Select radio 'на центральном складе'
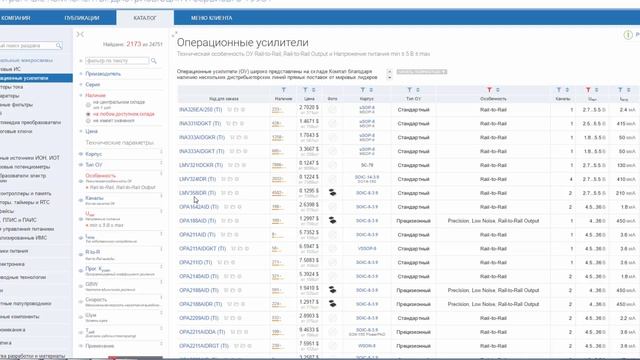 (88, 105)
